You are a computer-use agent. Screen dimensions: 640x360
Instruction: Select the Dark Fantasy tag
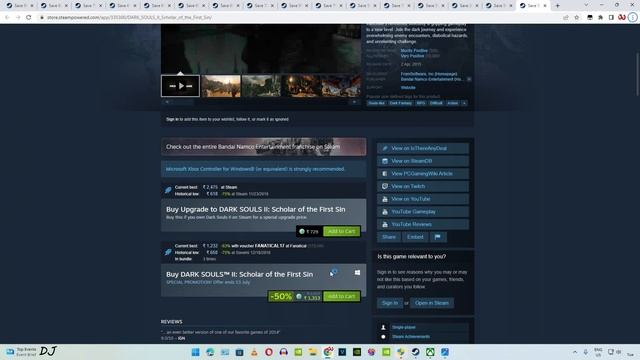pos(400,103)
